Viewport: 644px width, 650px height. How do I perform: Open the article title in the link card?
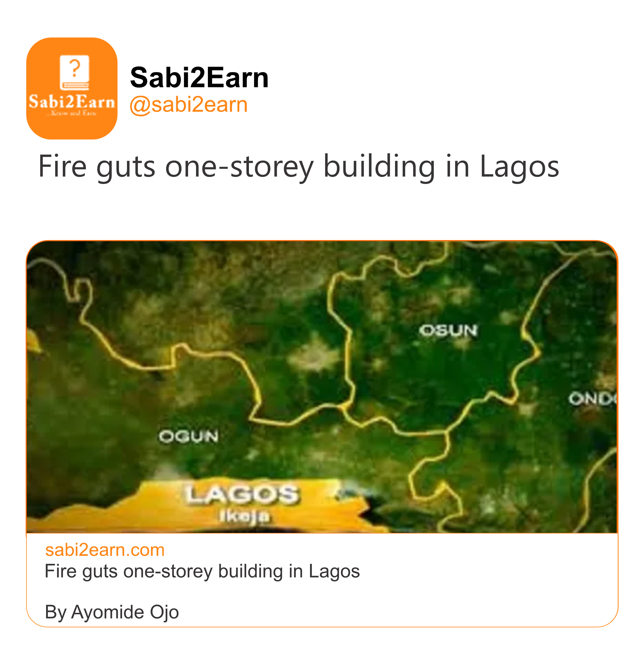pos(202,571)
